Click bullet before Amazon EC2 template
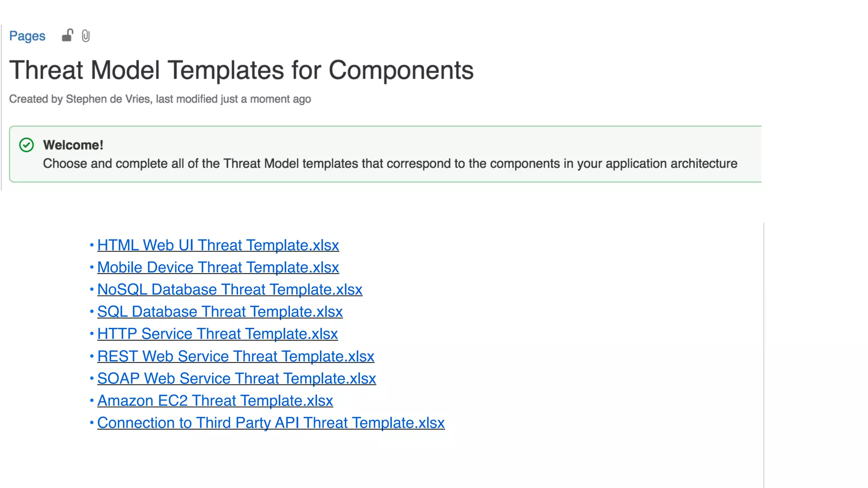Viewport: 868px width, 488px height. 92,400
